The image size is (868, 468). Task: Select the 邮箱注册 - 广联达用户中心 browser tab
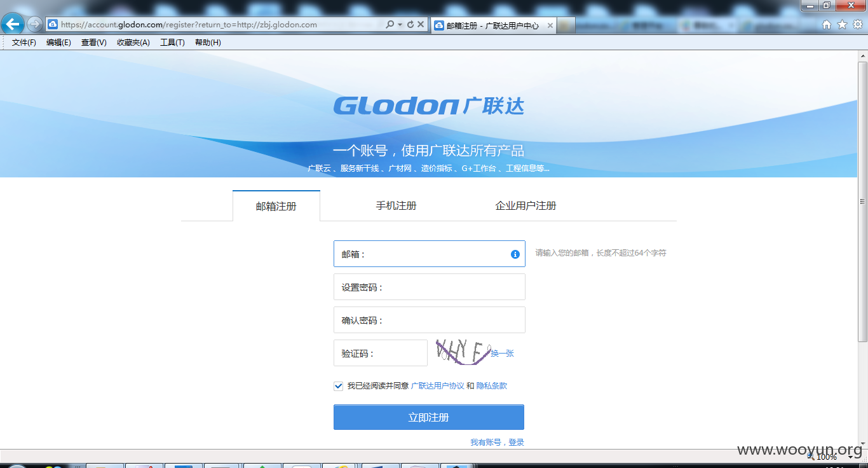point(494,25)
